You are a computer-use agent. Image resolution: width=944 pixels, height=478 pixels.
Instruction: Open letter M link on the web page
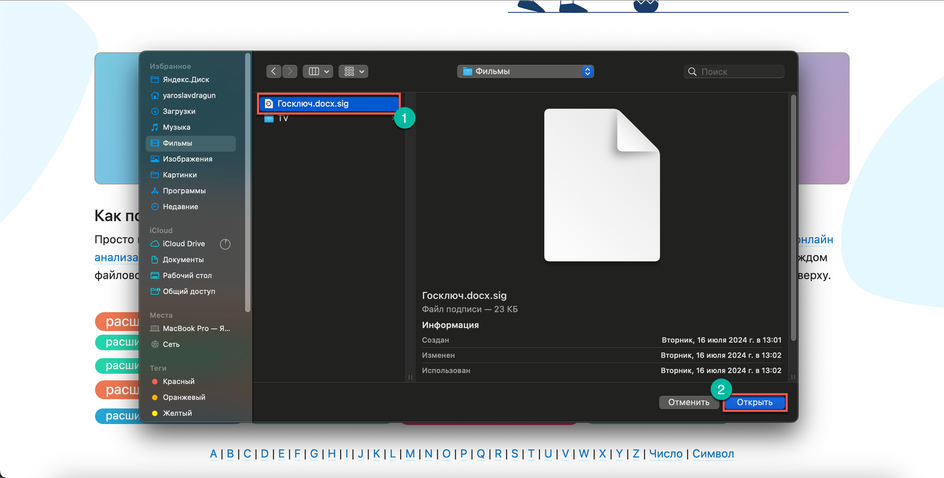[410, 454]
